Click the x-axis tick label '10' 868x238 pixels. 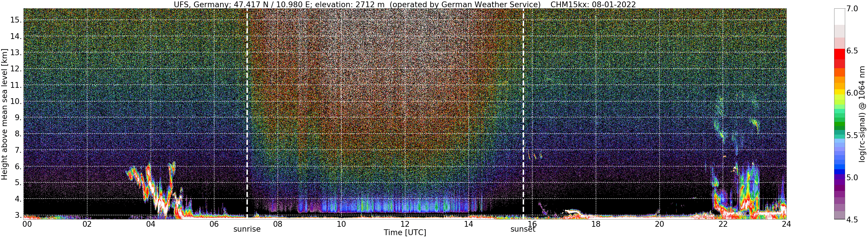[x=341, y=224]
